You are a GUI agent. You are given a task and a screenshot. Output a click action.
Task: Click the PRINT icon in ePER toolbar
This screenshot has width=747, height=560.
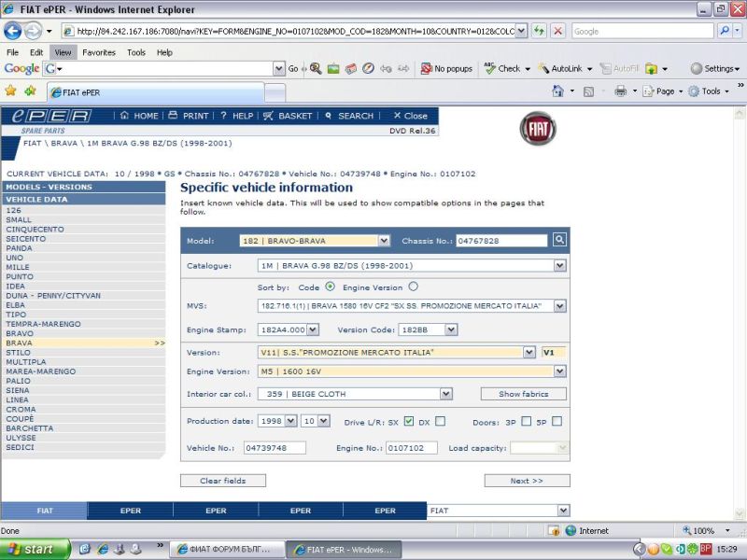173,116
